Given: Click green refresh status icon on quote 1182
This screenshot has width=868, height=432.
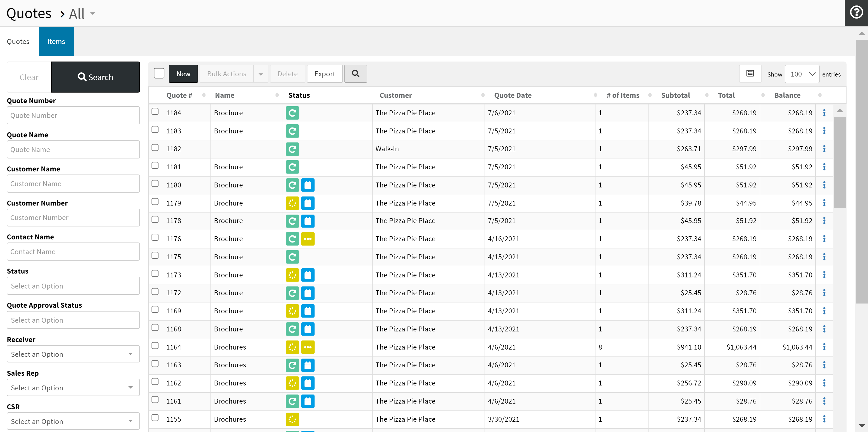Looking at the screenshot, I should 292,149.
